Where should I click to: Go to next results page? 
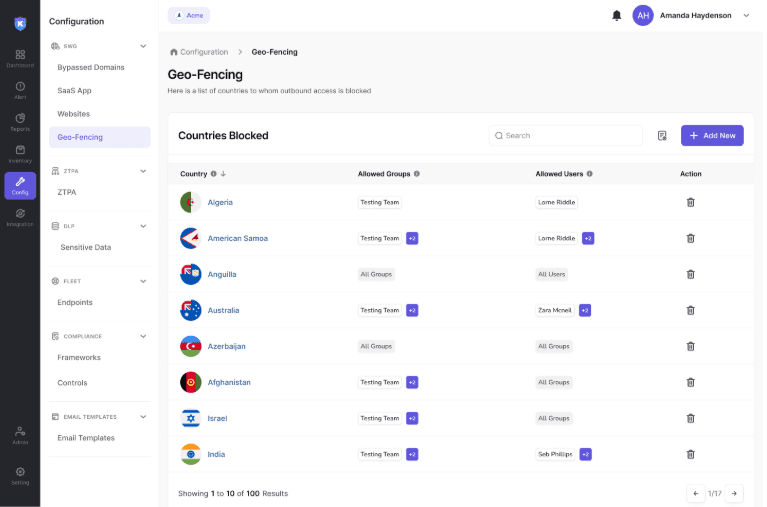point(734,493)
